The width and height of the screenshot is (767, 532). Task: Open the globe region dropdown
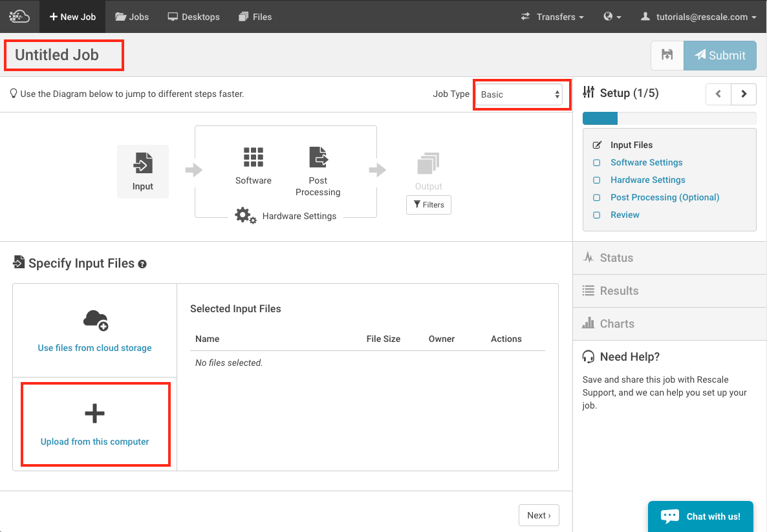click(612, 17)
